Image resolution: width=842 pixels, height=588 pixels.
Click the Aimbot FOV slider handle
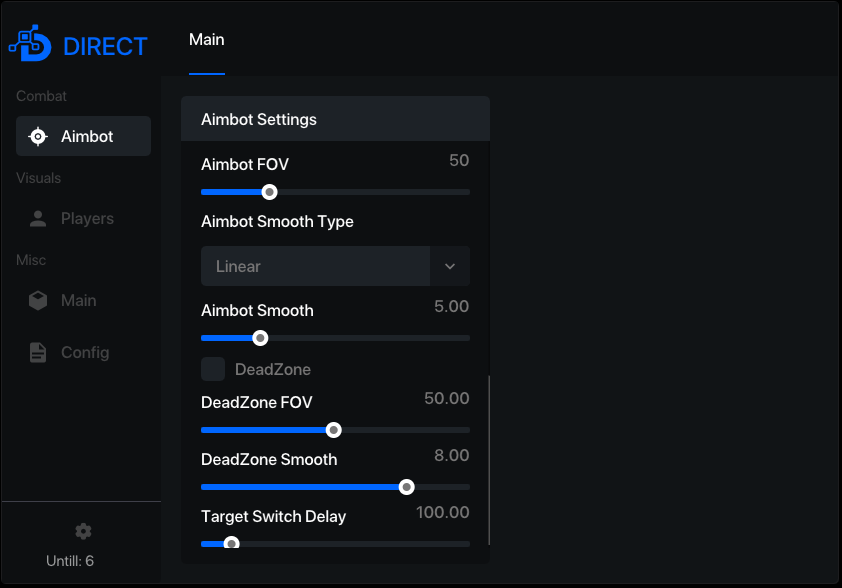(270, 192)
